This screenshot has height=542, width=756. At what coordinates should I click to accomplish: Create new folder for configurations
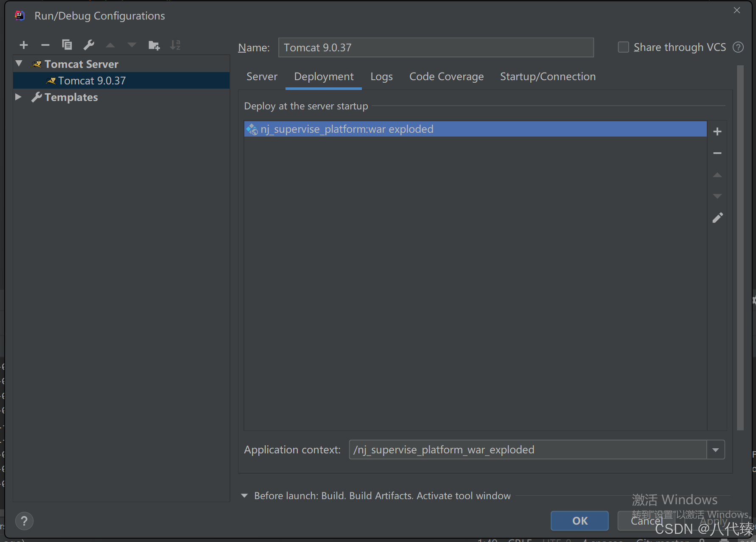pos(154,45)
